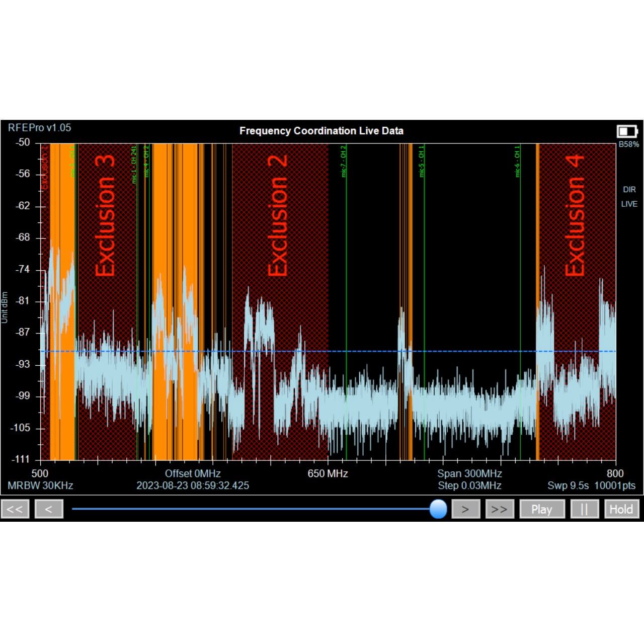This screenshot has width=644, height=644.
Task: Select the LIVE mode indicator
Action: point(629,204)
